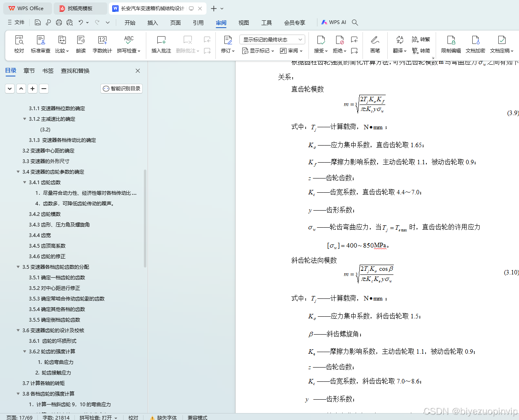Viewport: 519px width, 420px height.
Task: Open 拼写检查: 打开 status bar dropdown
Action: [x=98, y=418]
